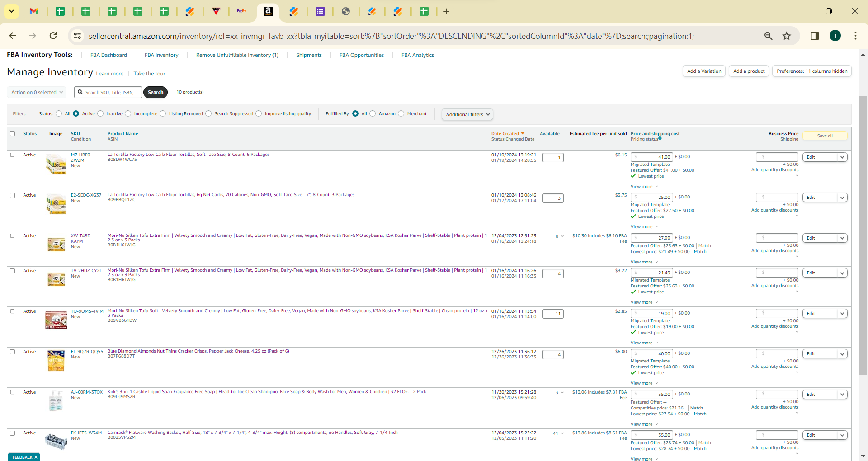
Task: Open Camrack flatware basket product image
Action: 56,441
